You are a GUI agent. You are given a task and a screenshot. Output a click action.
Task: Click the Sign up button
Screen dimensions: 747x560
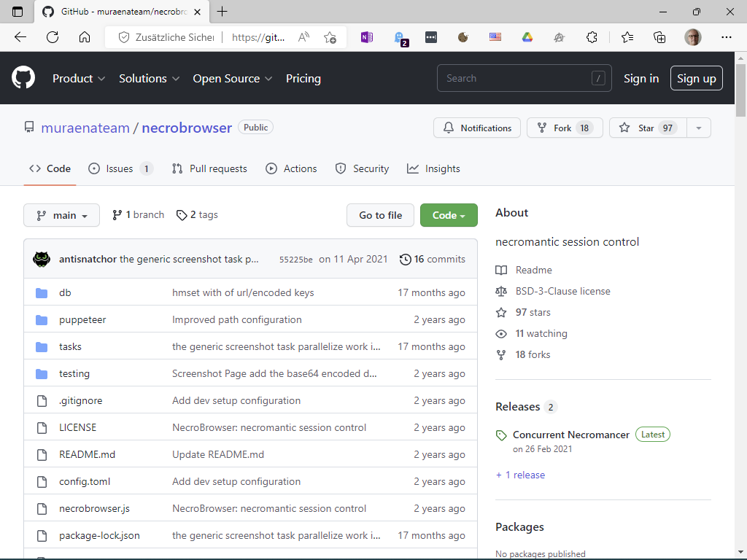coord(697,79)
